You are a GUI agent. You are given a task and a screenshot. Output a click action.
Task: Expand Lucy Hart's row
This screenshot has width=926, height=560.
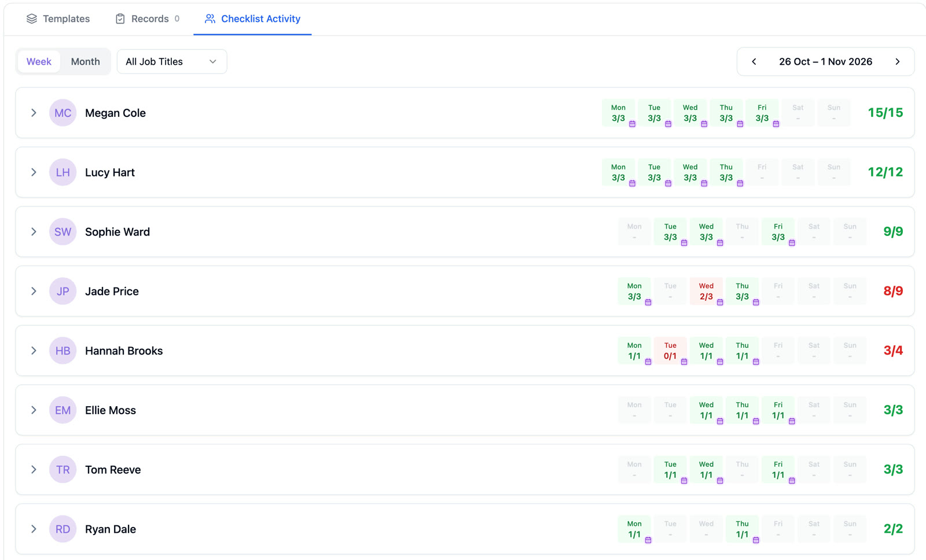(x=34, y=172)
